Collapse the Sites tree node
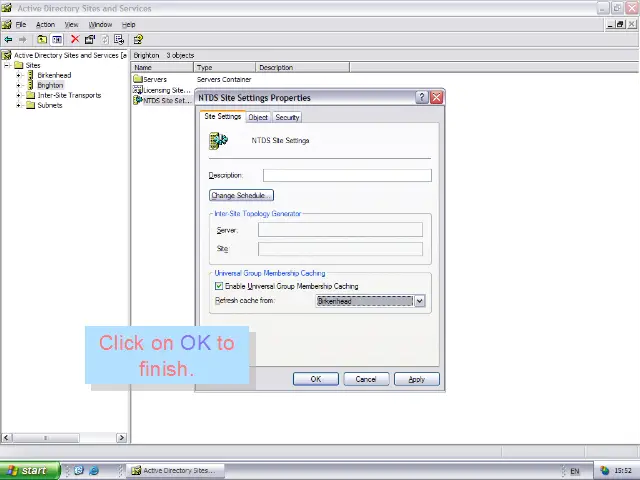This screenshot has width=640, height=480. (7, 65)
